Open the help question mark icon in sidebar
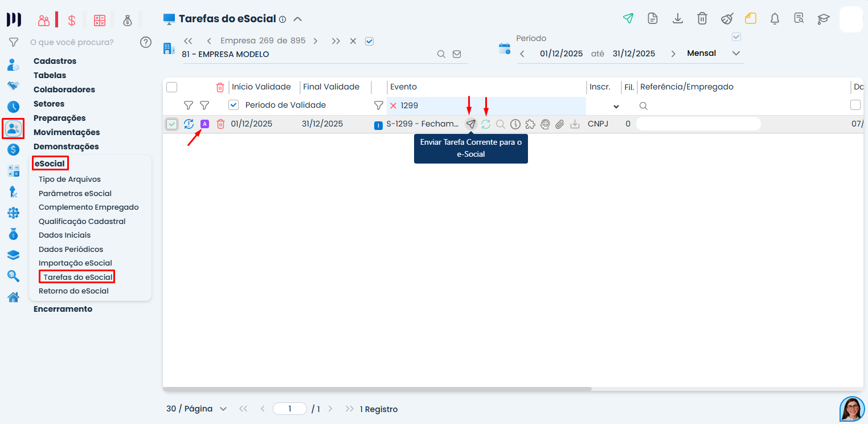Viewport: 868px width, 424px height. click(146, 42)
